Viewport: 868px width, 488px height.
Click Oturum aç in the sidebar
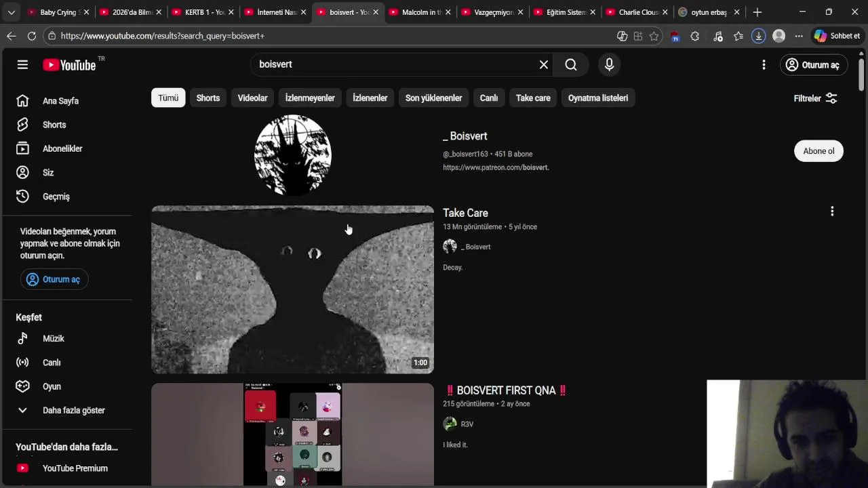coord(54,279)
